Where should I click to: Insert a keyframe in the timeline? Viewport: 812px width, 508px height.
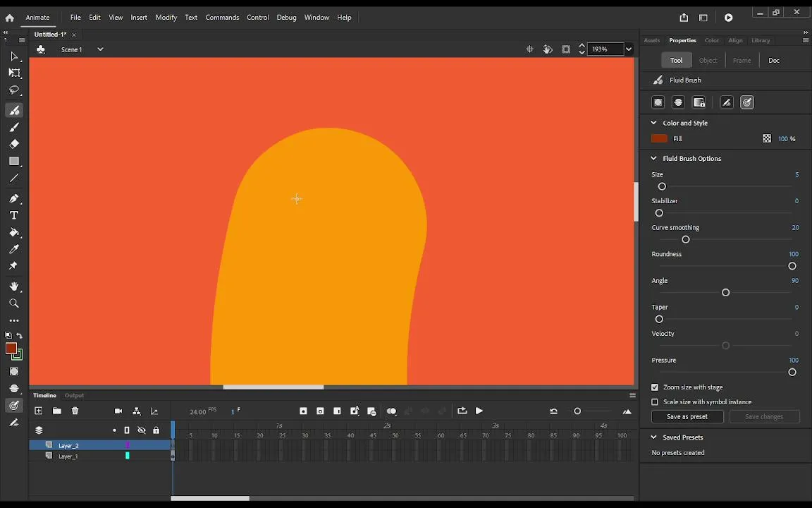pyautogui.click(x=304, y=411)
